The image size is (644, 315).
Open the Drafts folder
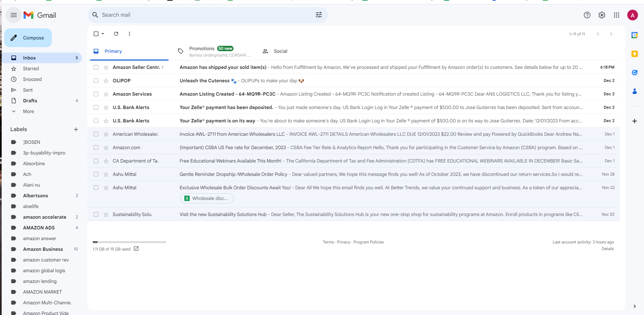pos(42,101)
